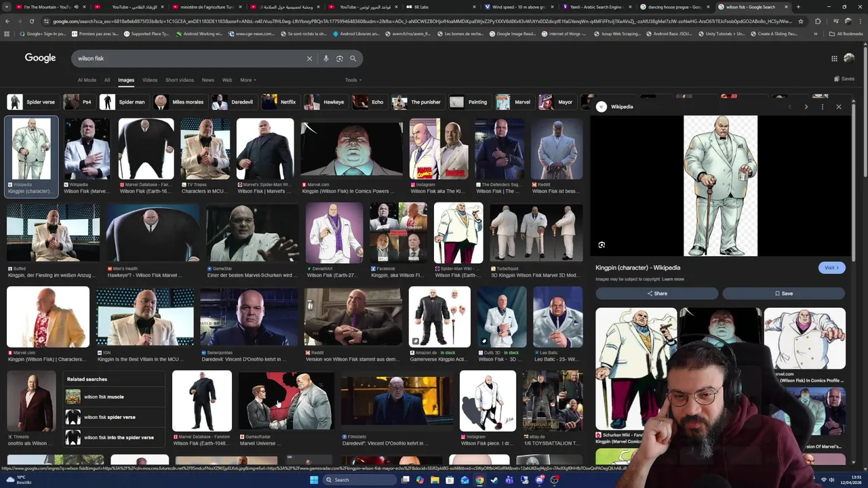This screenshot has width=868, height=488.
Task: Expand the More search filters menu
Action: click(248, 80)
